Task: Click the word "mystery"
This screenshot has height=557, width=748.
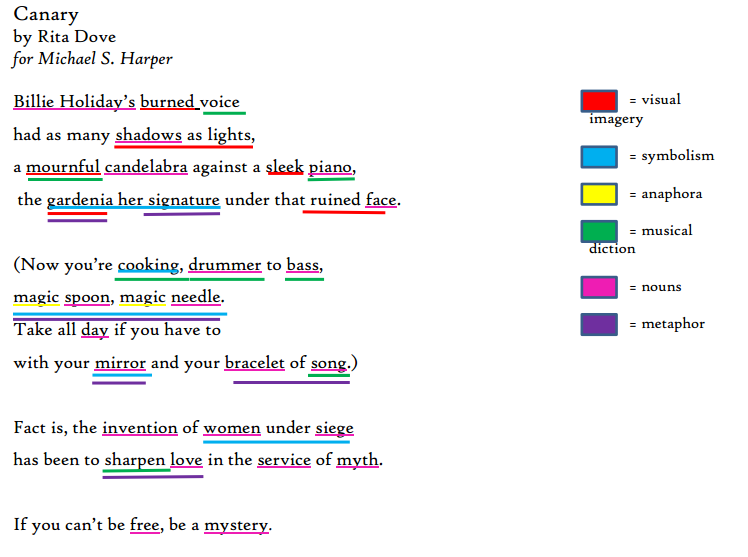Action: [x=236, y=526]
